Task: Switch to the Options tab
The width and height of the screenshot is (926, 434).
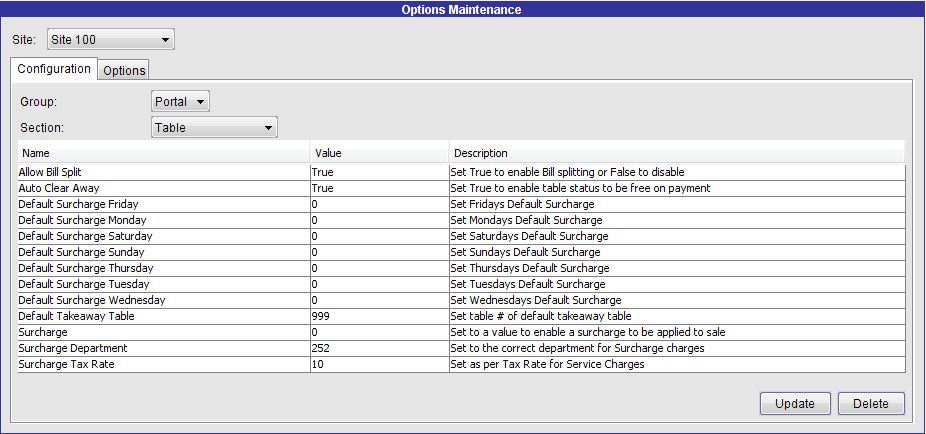Action: pos(124,70)
